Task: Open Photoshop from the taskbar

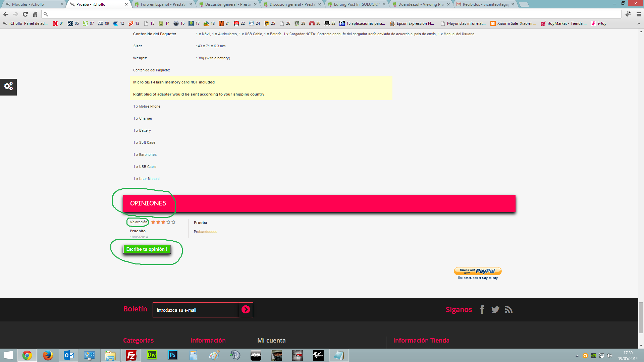Action: pos(173,355)
